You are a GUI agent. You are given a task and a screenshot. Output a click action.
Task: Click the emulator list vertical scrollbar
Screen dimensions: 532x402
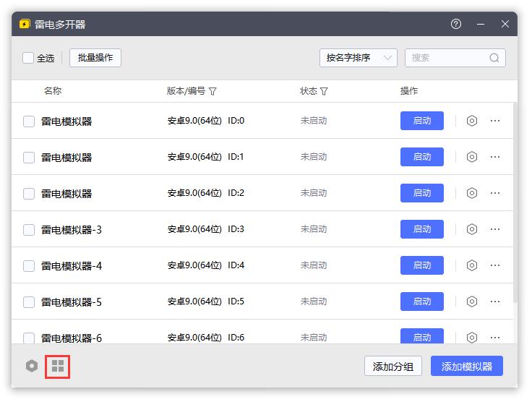pos(515,202)
